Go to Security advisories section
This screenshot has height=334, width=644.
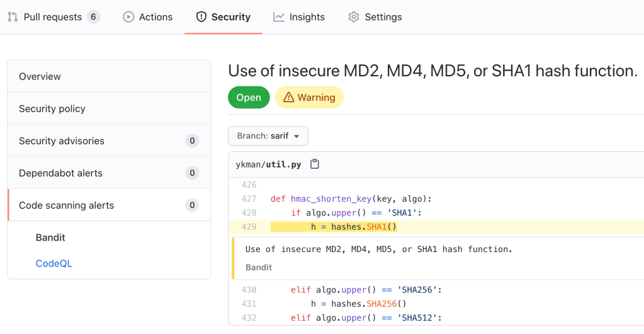click(62, 141)
